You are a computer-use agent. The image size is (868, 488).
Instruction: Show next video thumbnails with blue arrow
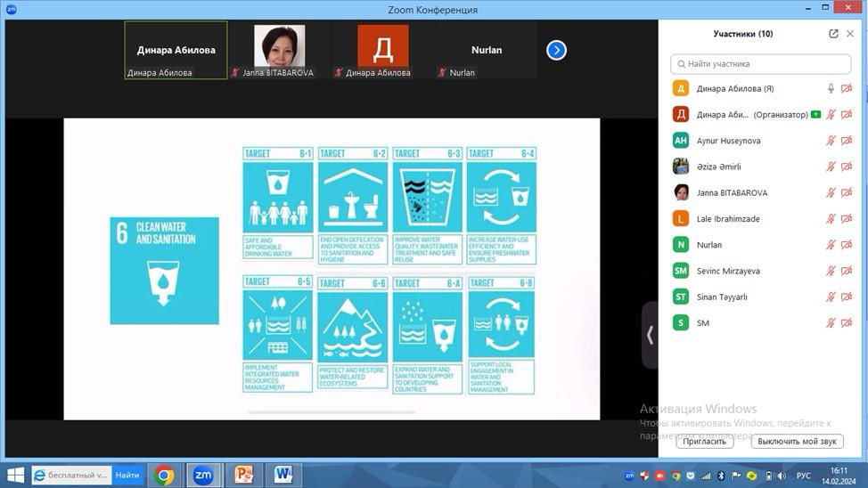click(556, 51)
